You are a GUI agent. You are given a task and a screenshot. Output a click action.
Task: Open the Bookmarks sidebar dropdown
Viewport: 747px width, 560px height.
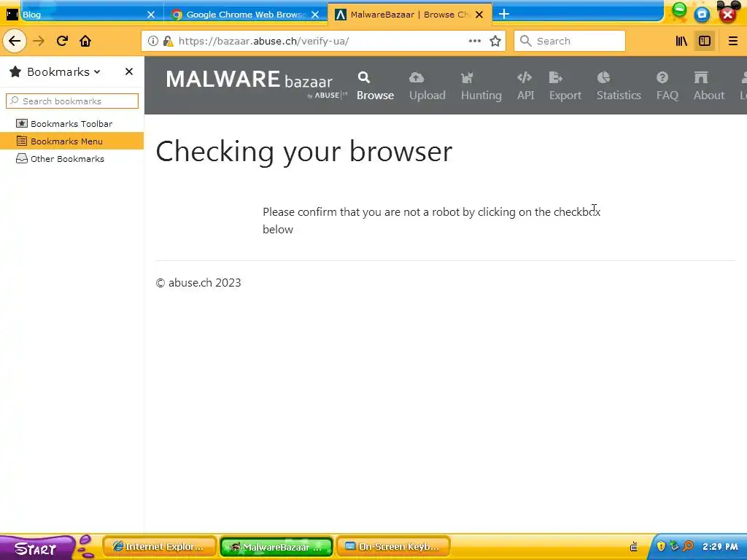(63, 72)
